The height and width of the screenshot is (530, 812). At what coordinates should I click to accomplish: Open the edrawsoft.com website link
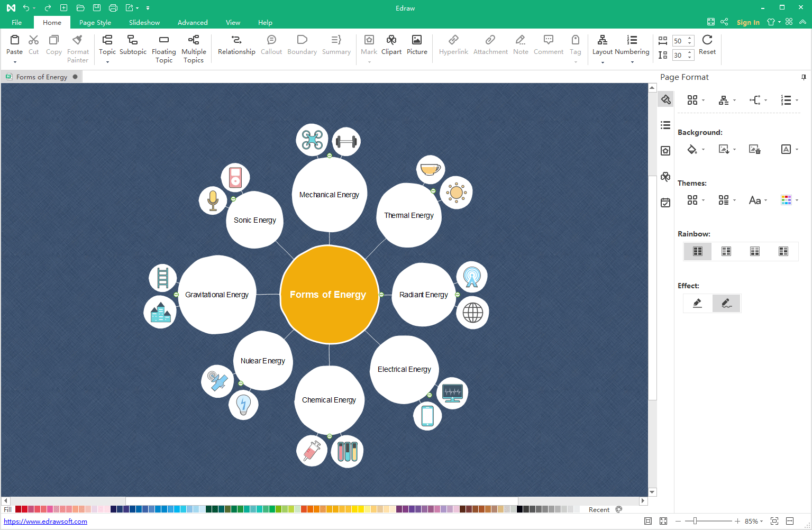(45, 522)
